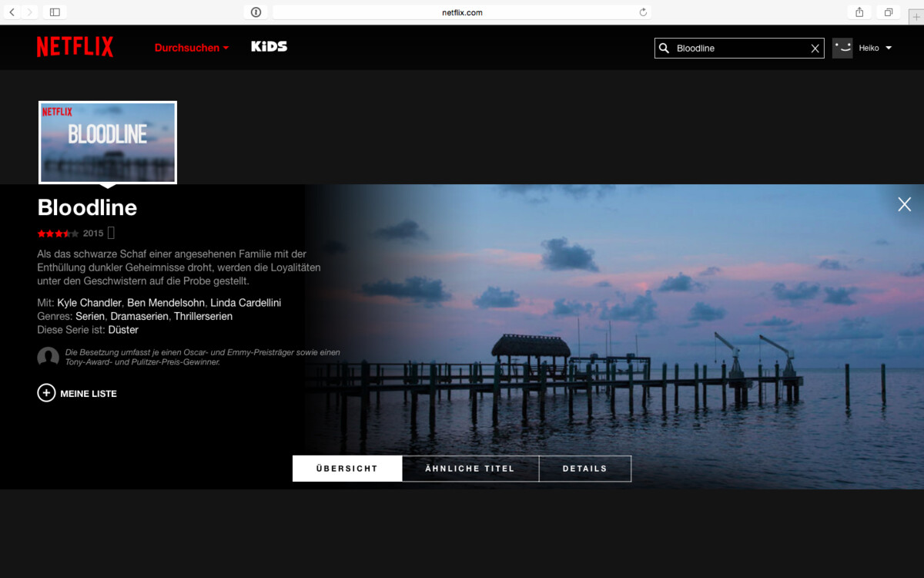Open the KIDS section
Viewport: 924px width, 578px height.
point(269,47)
